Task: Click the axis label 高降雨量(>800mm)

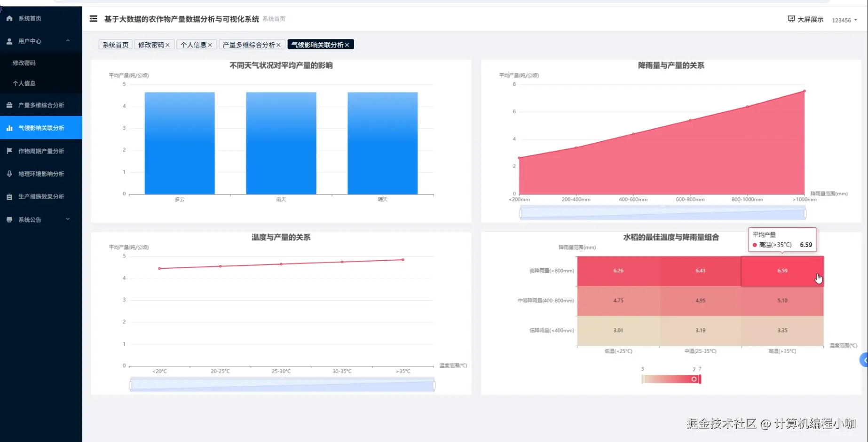Action: [x=552, y=271]
